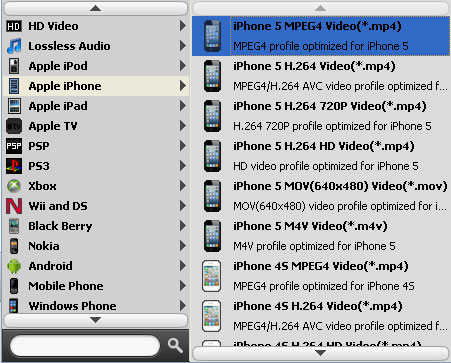Image resolution: width=451 pixels, height=363 pixels.
Task: Focus the profile search input field
Action: coord(85,346)
